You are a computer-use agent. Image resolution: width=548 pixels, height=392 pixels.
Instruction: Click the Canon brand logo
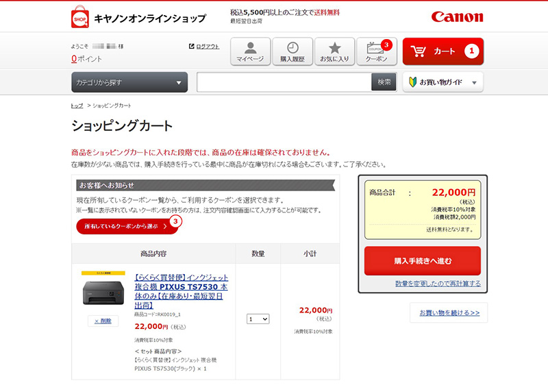pos(457,16)
